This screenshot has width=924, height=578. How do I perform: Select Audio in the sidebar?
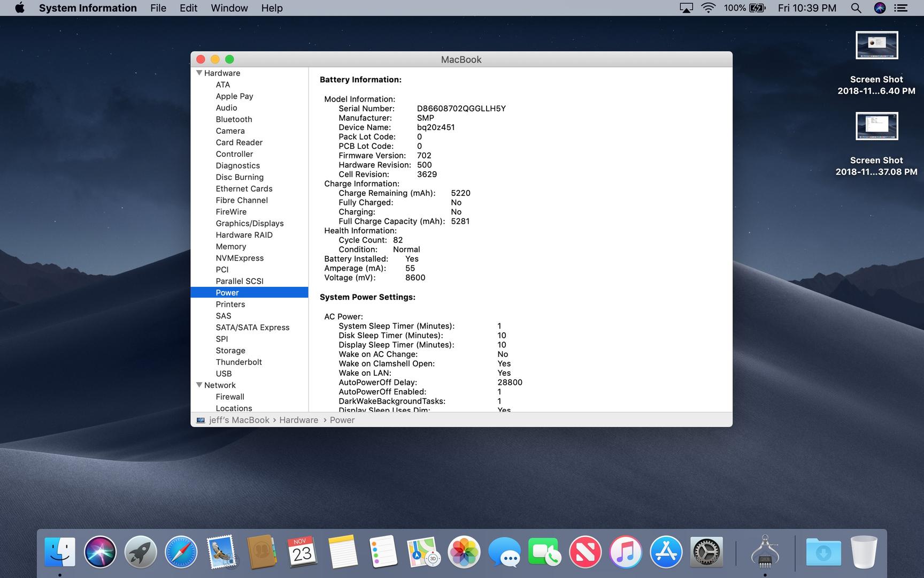(x=226, y=108)
